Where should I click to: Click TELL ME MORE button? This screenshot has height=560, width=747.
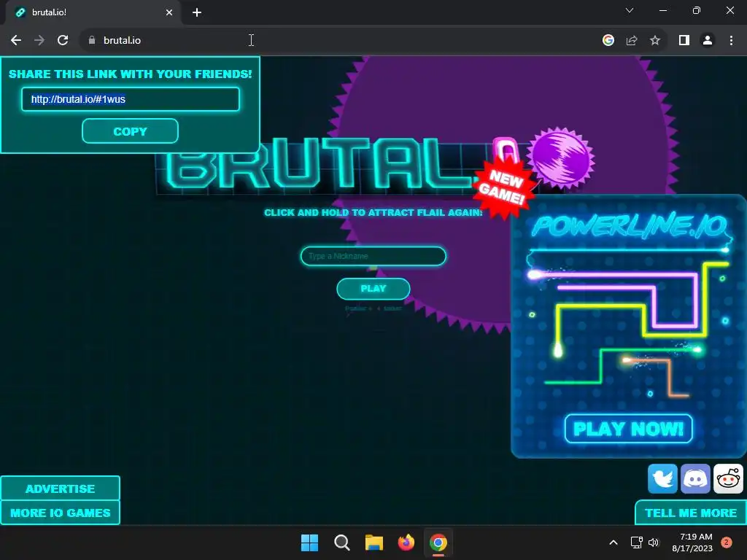point(691,513)
